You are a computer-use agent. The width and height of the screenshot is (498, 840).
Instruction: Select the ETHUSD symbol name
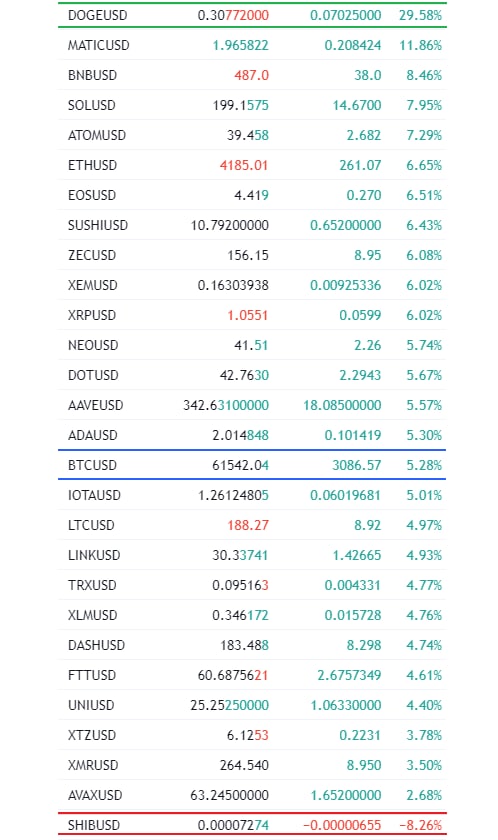tap(92, 165)
